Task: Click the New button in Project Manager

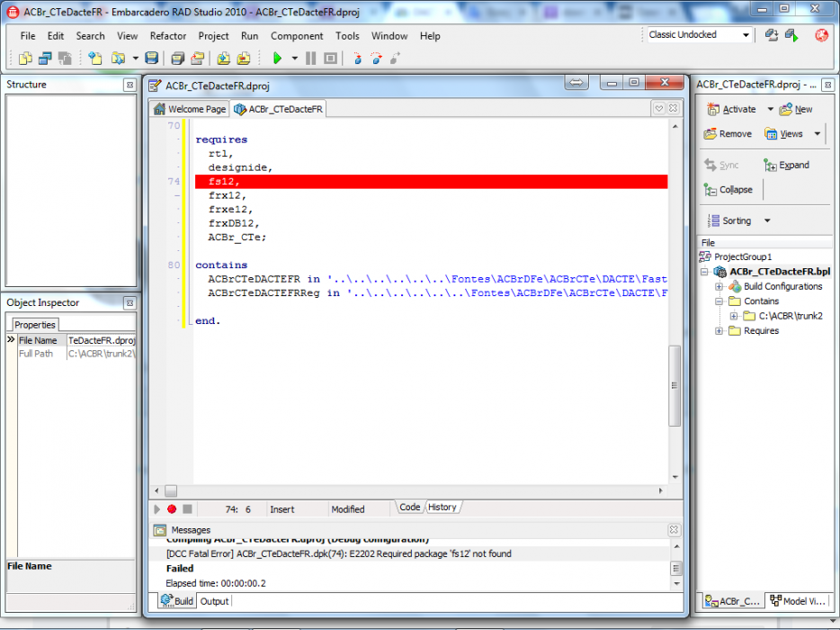Action: [x=796, y=110]
